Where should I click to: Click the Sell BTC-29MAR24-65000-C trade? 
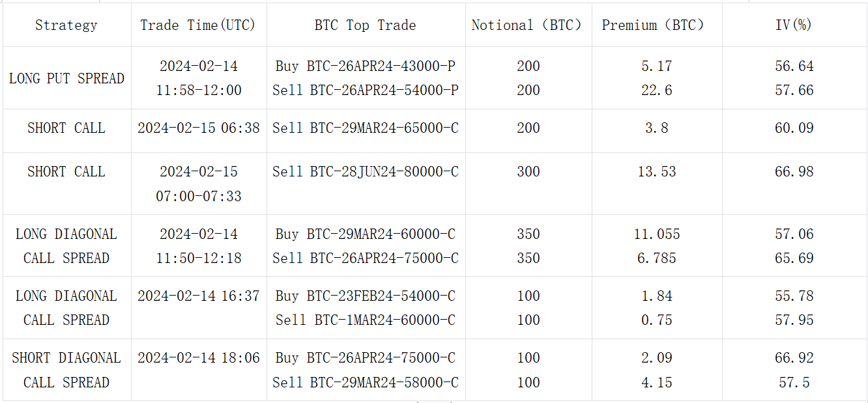pos(365,128)
